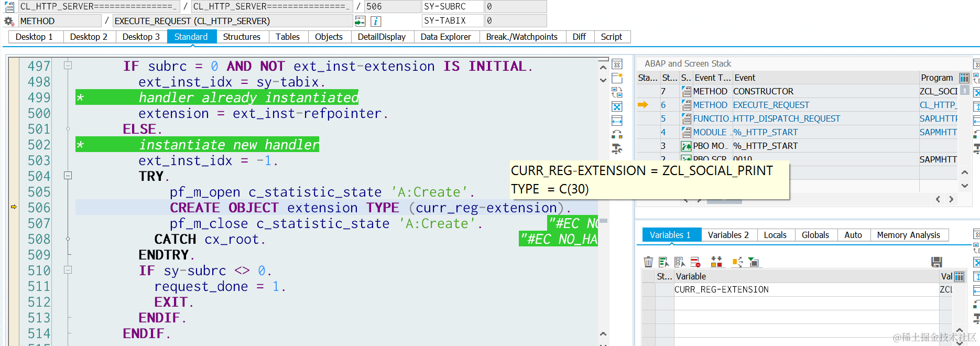
Task: Collapse the IF sy-subrc block at line 510
Action: (x=68, y=270)
